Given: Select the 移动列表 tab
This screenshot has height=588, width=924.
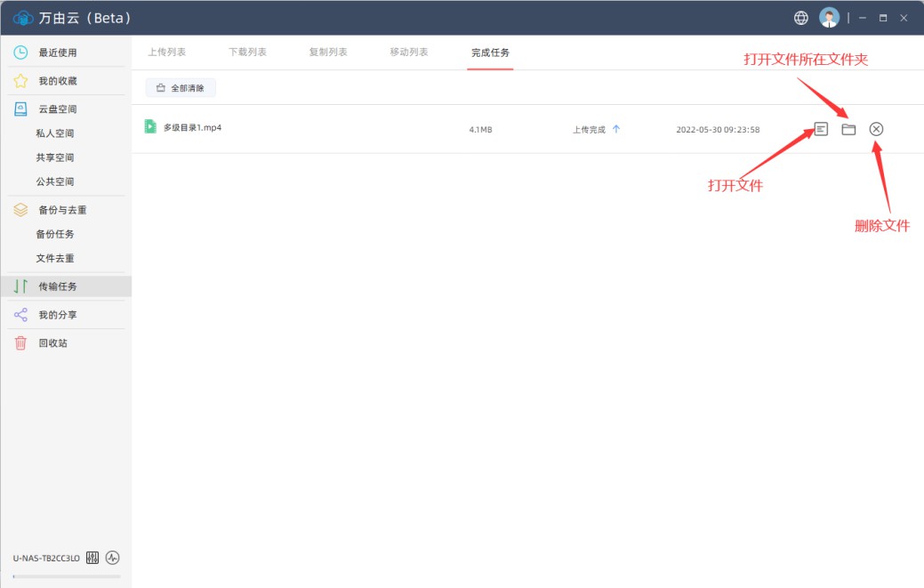Looking at the screenshot, I should pos(409,52).
